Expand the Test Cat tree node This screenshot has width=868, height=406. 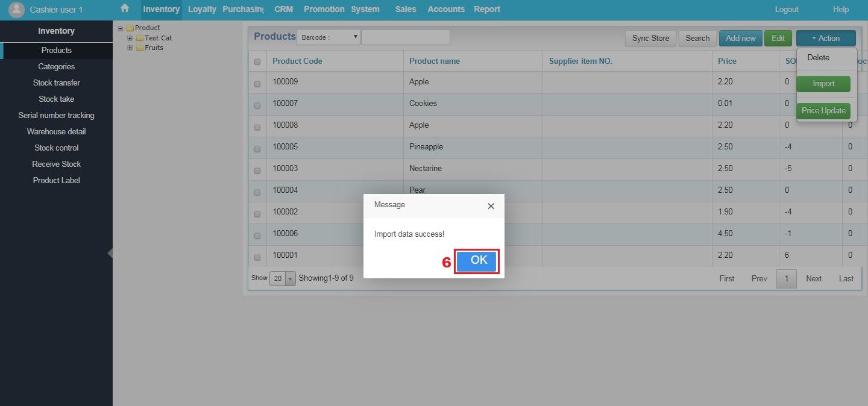pos(130,37)
